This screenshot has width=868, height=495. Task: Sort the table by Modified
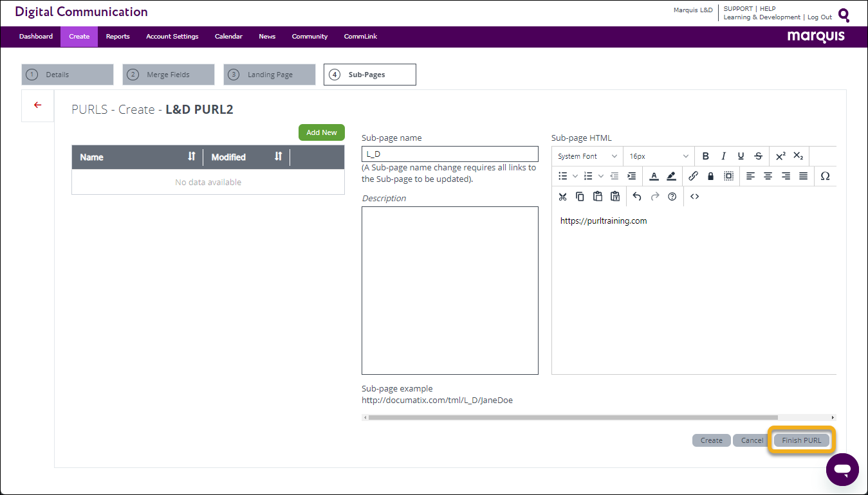pos(278,156)
